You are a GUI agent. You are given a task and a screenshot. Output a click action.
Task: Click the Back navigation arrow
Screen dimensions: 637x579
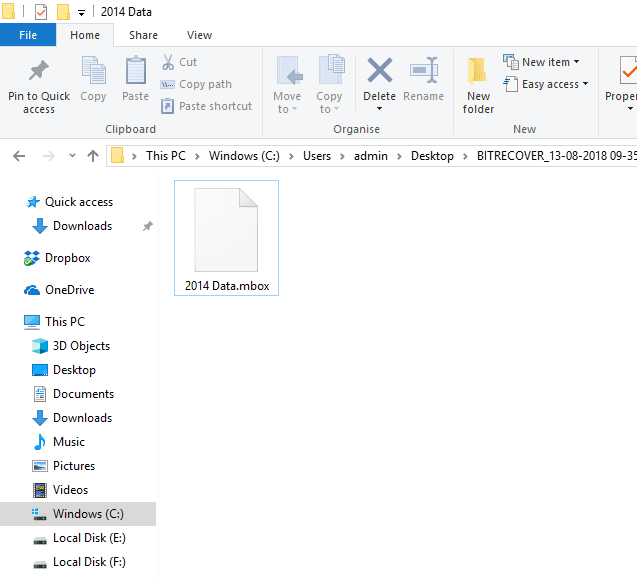coord(19,156)
